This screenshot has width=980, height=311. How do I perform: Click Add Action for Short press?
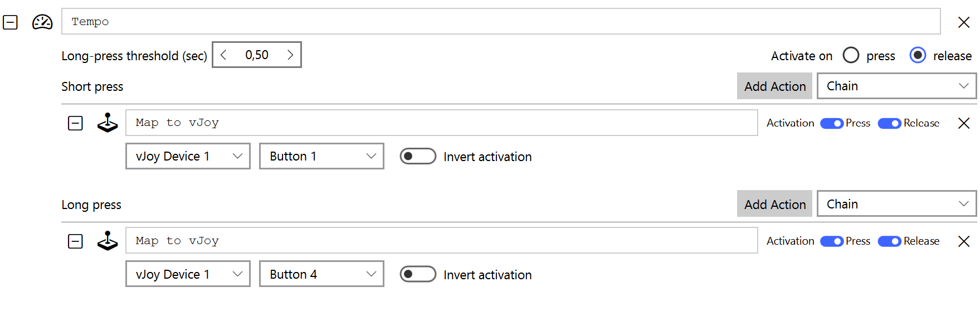(774, 86)
